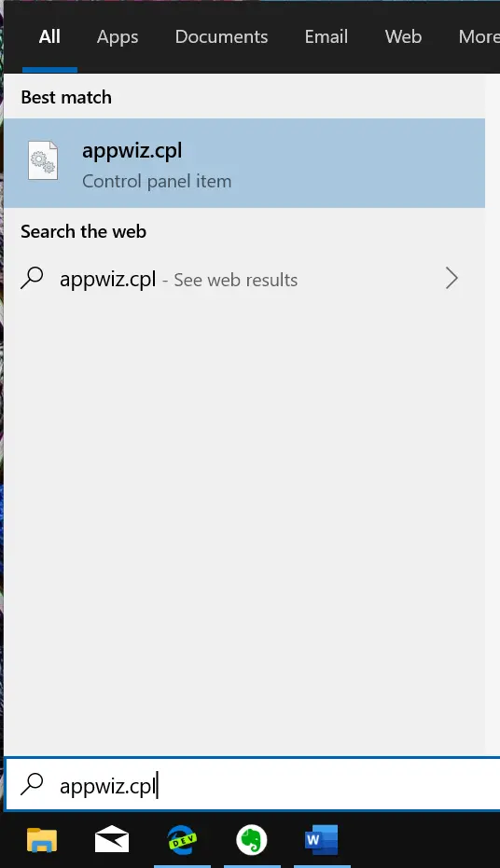The width and height of the screenshot is (500, 868).
Task: Show only Web search results tab
Action: click(x=403, y=36)
